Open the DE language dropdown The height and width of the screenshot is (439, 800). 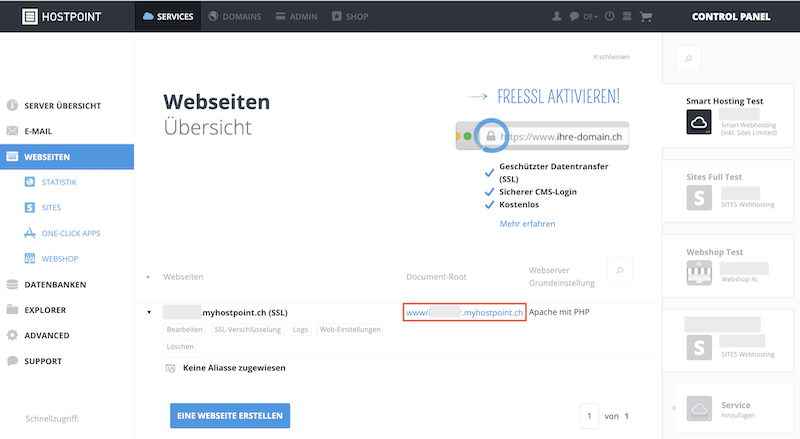[x=590, y=17]
